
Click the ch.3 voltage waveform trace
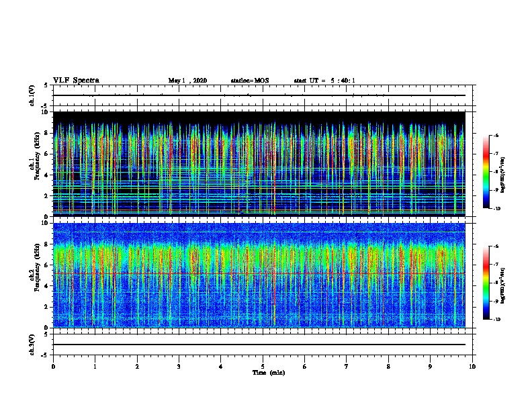pos(259,345)
